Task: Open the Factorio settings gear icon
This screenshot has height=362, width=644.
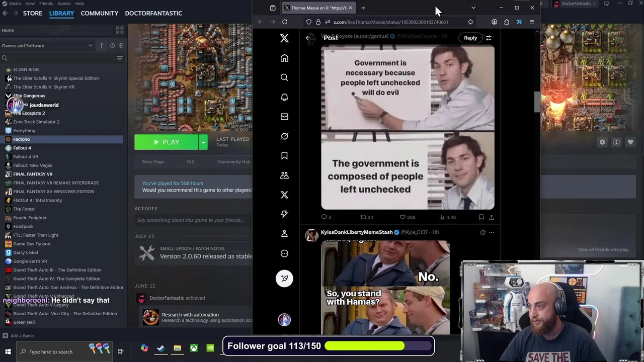Action: [602, 142]
